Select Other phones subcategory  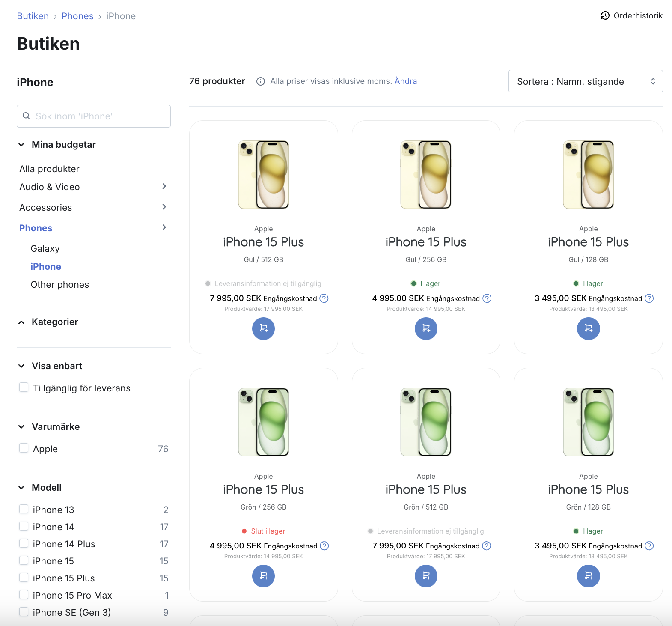click(60, 285)
